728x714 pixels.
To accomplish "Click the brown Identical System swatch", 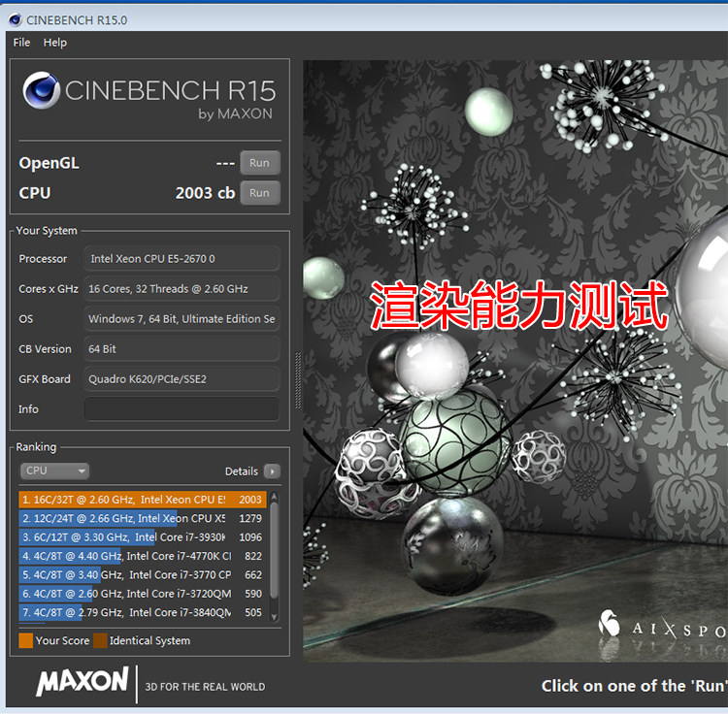I will coord(100,640).
